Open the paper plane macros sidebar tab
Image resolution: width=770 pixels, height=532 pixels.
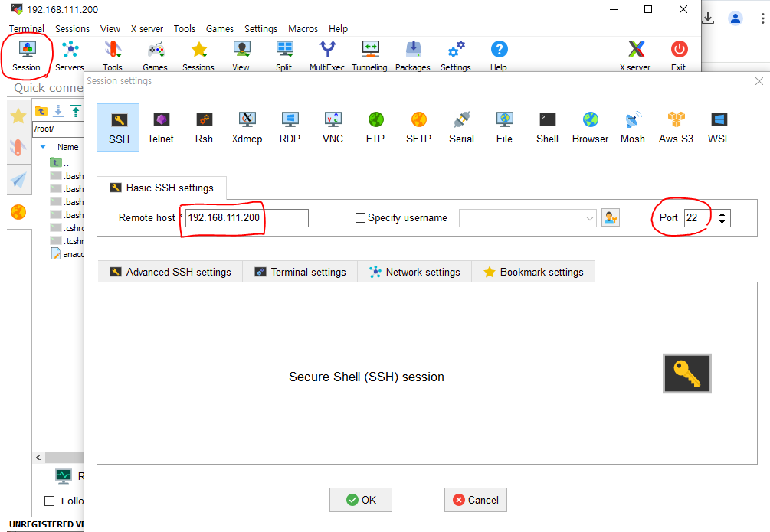point(18,180)
